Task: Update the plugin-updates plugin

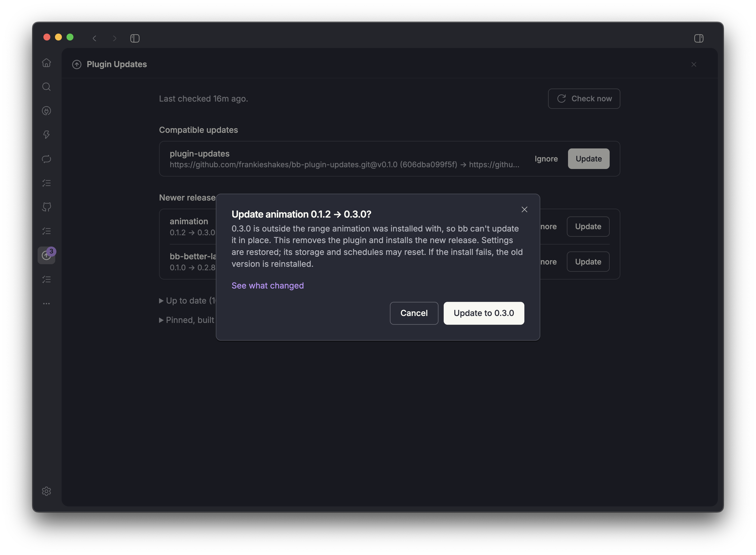Action: pyautogui.click(x=589, y=159)
